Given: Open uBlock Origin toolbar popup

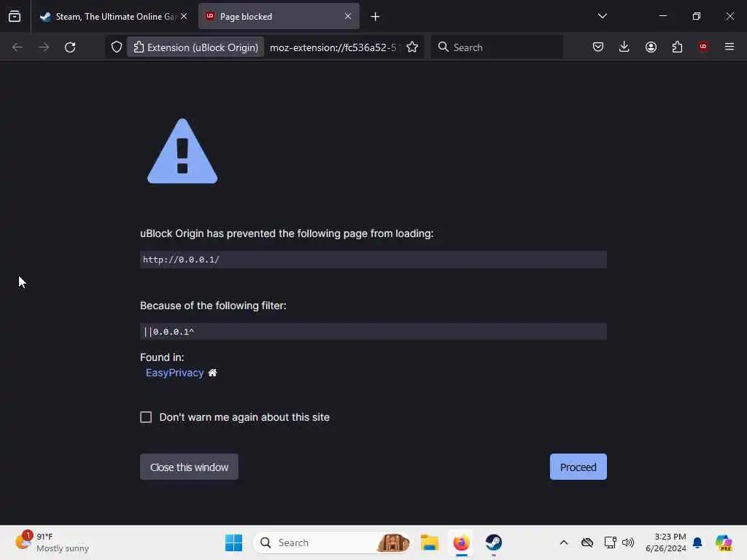Looking at the screenshot, I should coord(703,47).
